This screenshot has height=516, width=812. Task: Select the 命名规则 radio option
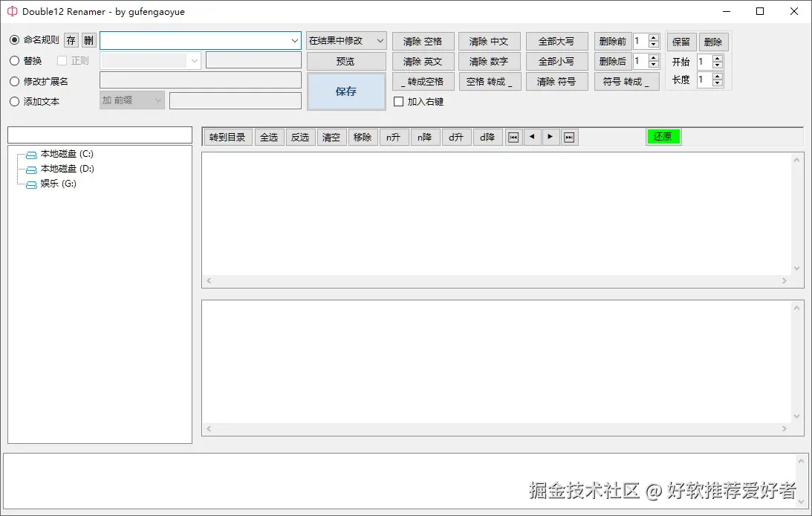tap(15, 40)
